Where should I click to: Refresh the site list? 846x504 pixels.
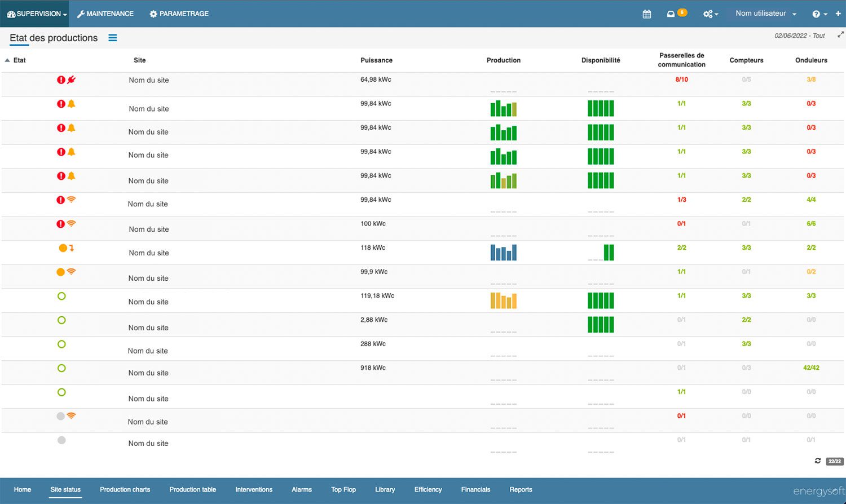point(818,461)
